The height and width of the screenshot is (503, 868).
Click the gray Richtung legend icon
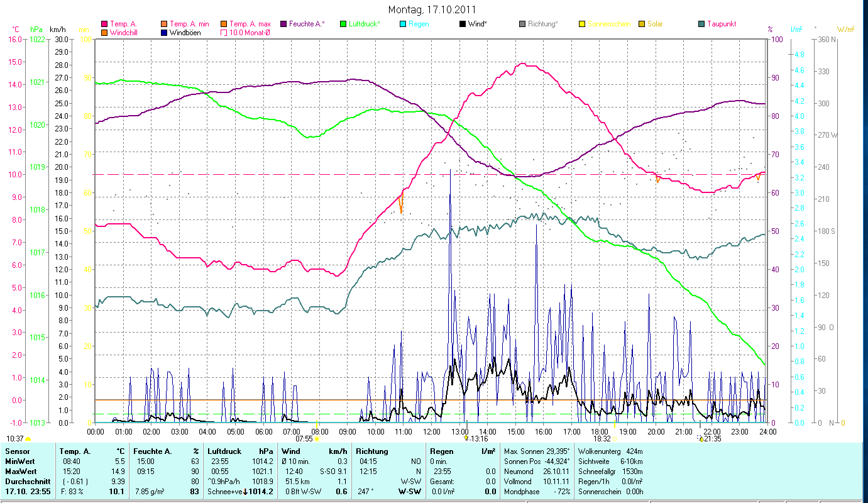pos(522,24)
